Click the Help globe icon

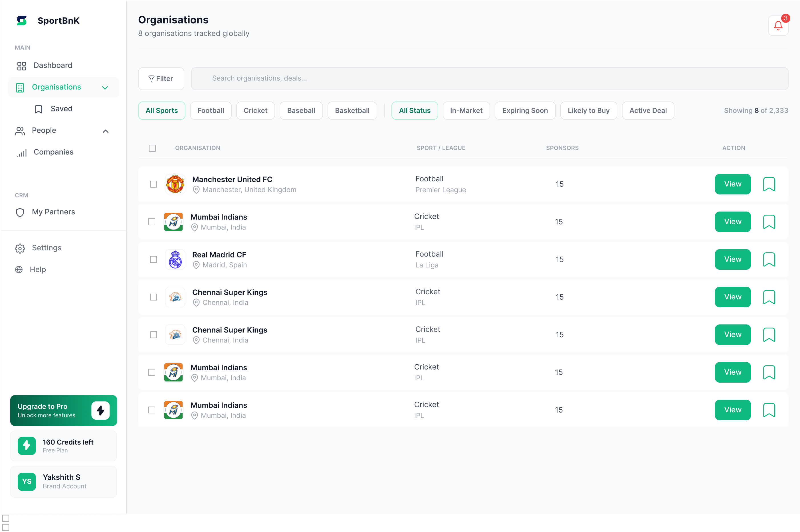(19, 269)
